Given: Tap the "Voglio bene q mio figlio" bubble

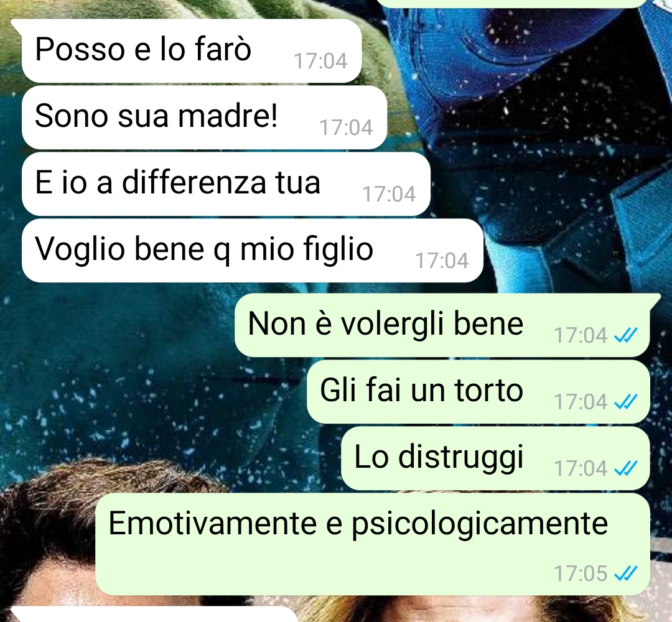Looking at the screenshot, I should pos(253,250).
